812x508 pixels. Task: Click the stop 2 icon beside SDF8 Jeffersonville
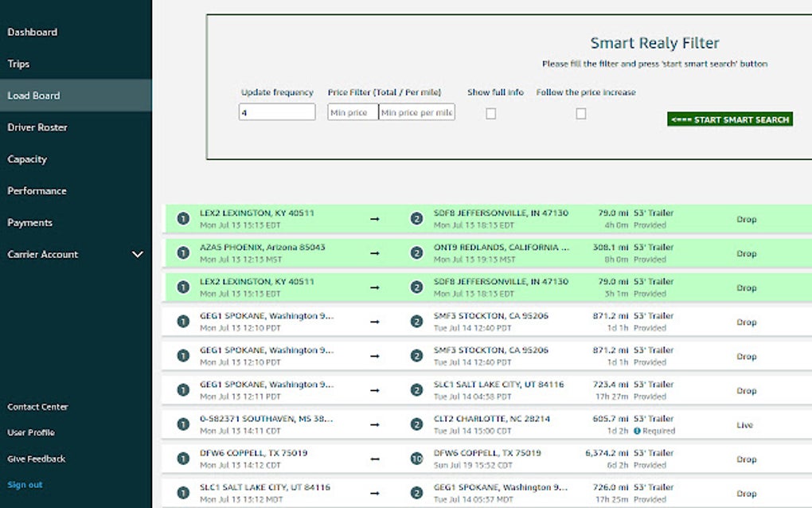(x=416, y=218)
